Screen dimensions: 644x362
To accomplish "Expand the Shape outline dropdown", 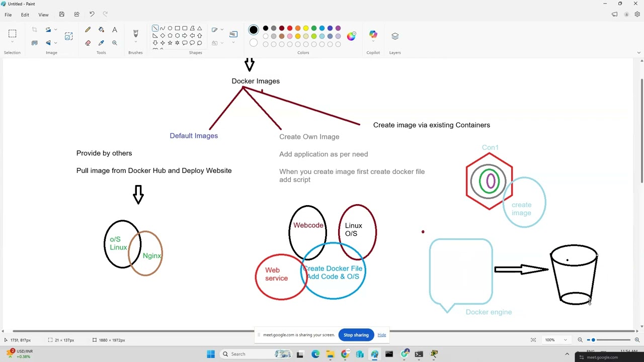I will point(222,30).
